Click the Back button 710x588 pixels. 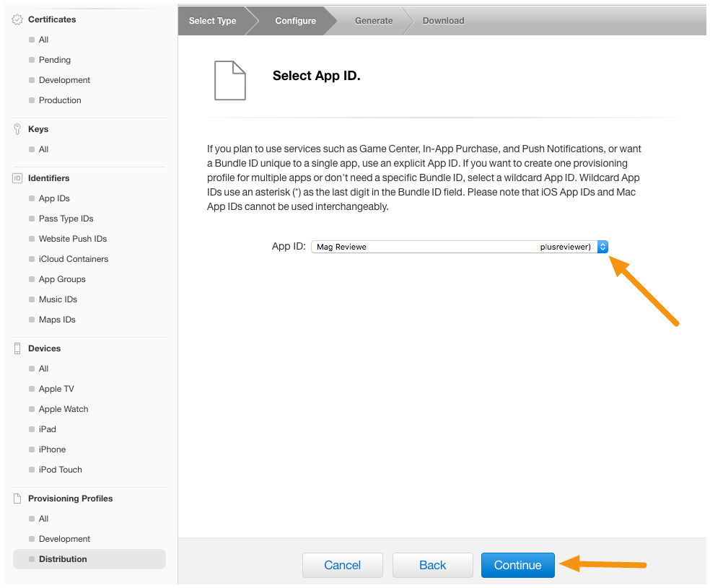432,565
